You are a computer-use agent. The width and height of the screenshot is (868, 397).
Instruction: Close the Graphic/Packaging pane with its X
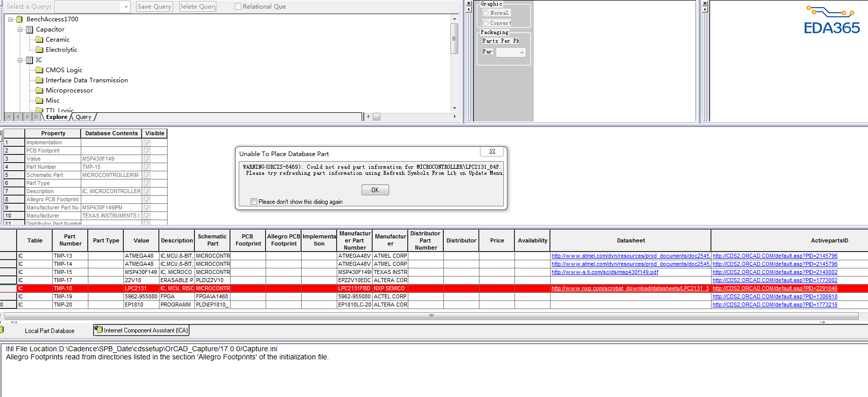point(469,4)
